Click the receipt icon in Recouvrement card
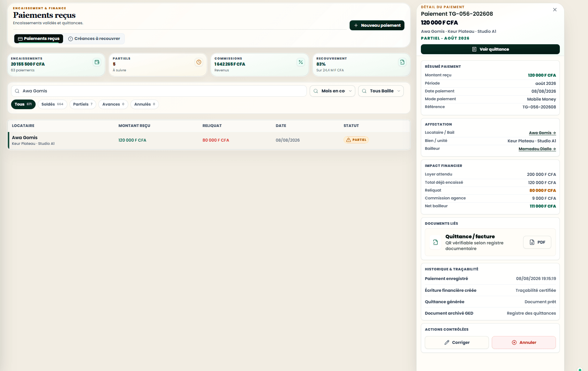This screenshot has width=588, height=371. (x=402, y=62)
